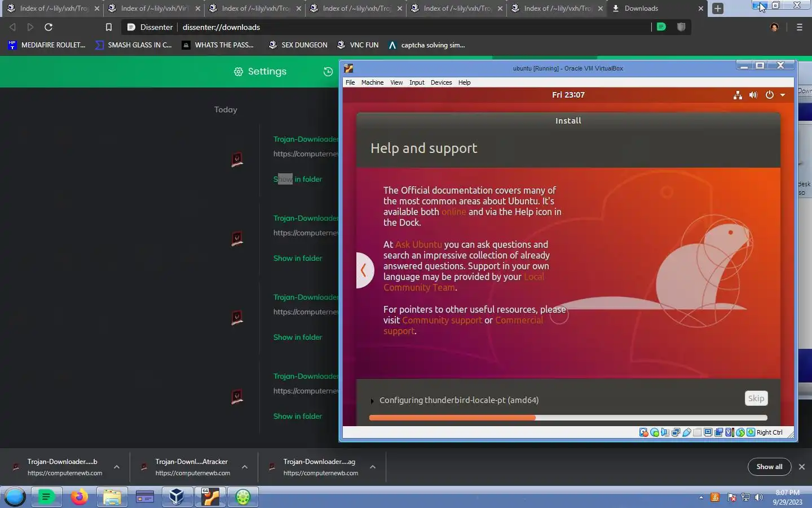Click the bookmark icon in the address bar
This screenshot has height=508, width=812.
(109, 27)
